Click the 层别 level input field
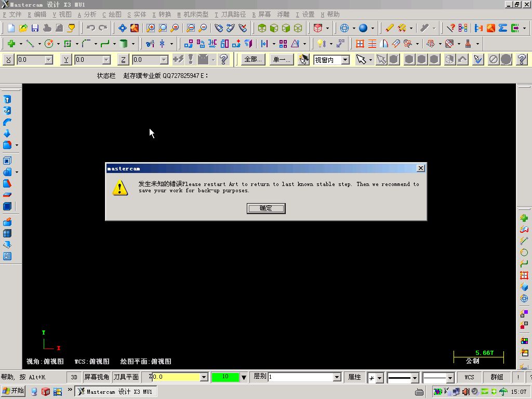 coord(301,377)
